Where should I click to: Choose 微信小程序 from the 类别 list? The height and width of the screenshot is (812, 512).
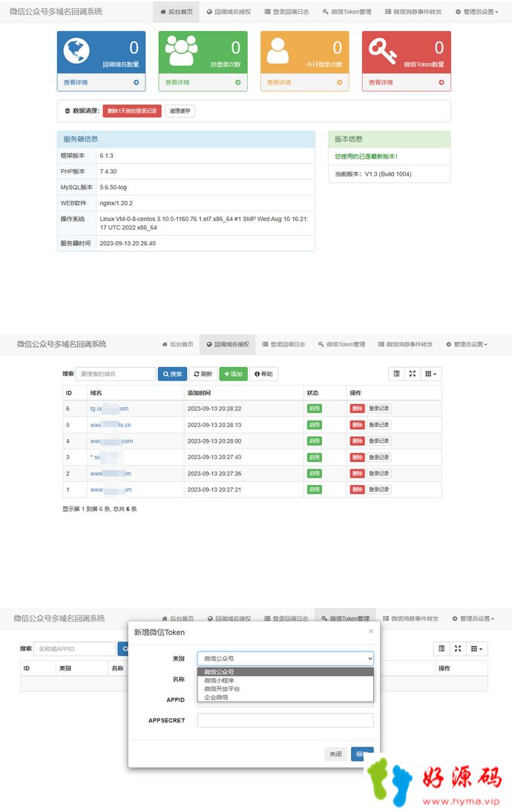click(285, 681)
